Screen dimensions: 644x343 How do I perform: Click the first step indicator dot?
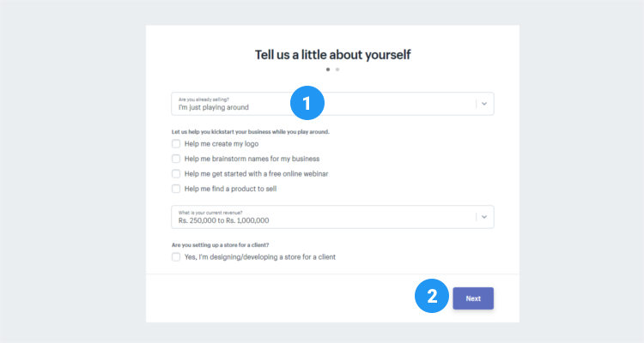(x=328, y=69)
